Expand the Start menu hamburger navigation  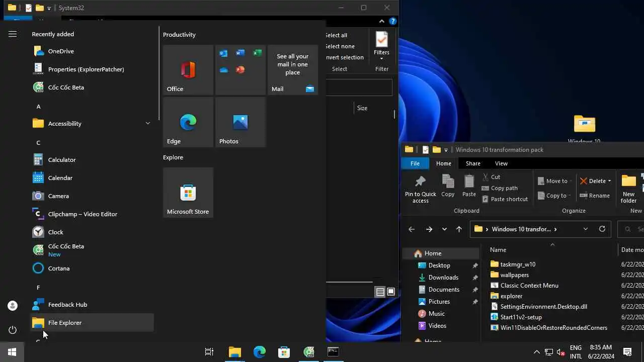pyautogui.click(x=13, y=34)
